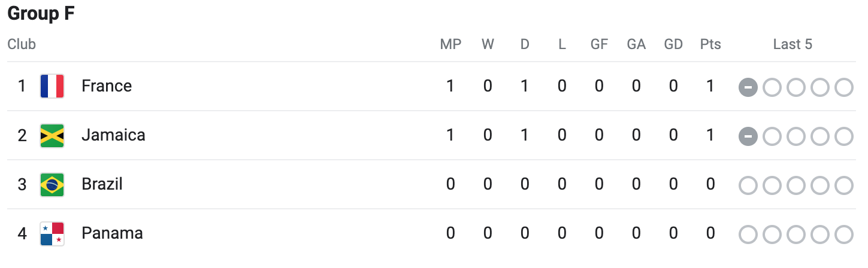Click the GD column header
The image size is (868, 268).
coord(673,44)
